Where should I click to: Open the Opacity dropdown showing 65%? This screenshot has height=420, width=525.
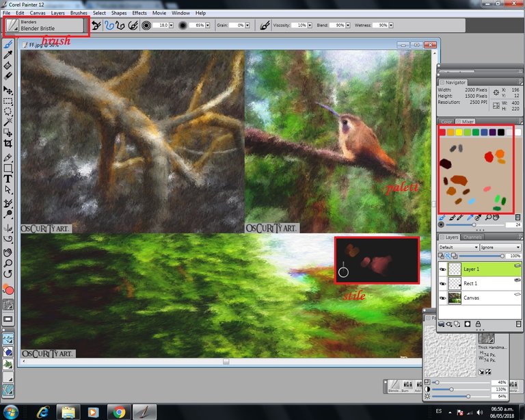(208, 25)
